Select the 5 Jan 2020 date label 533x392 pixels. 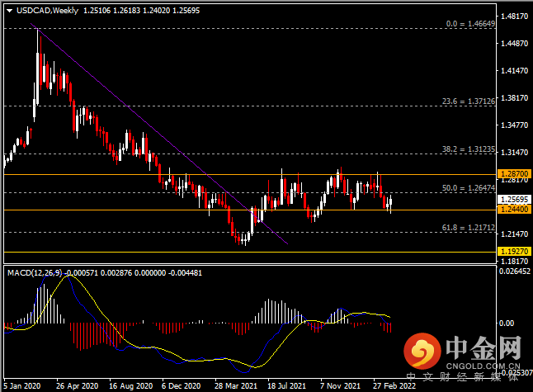(22, 386)
